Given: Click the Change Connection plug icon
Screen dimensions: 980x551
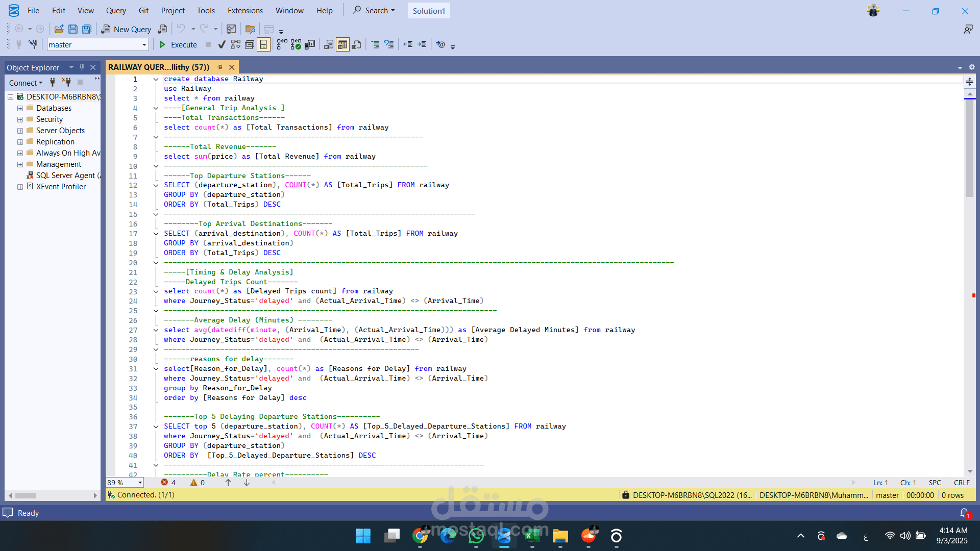Looking at the screenshot, I should 33,45.
